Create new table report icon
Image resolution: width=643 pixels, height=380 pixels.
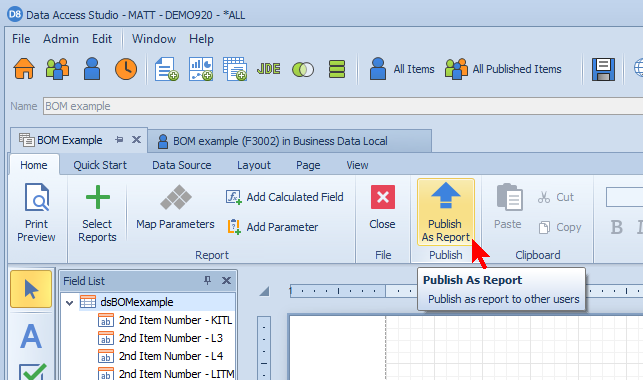click(x=235, y=69)
